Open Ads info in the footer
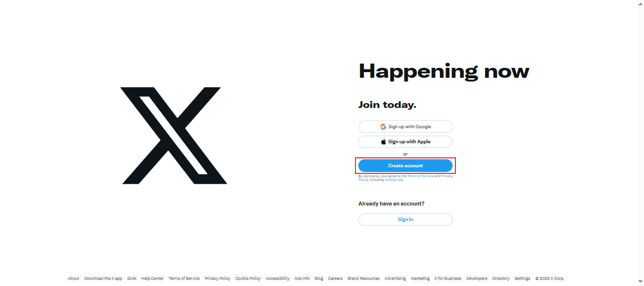The image size is (644, 286). [302, 278]
